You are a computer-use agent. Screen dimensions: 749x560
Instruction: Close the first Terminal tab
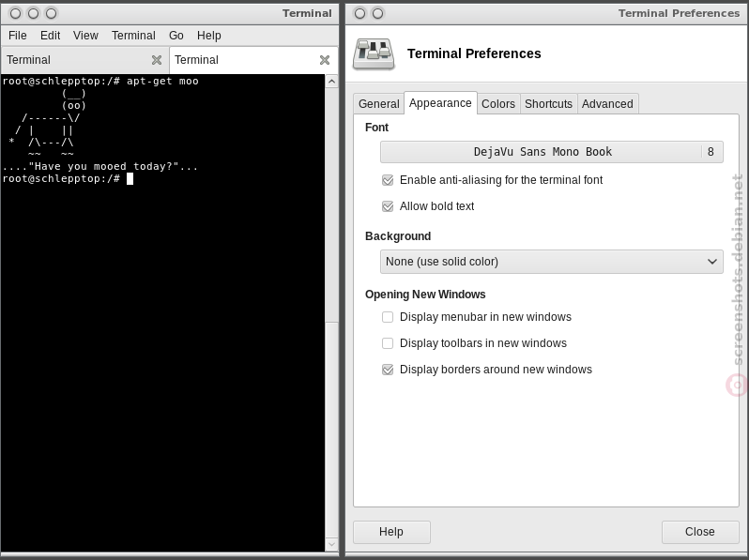coord(156,60)
